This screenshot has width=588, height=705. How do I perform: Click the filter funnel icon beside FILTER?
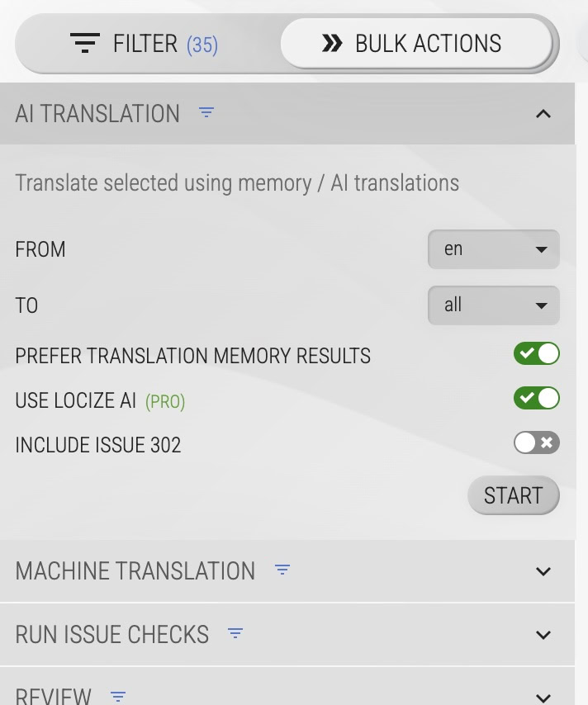(x=84, y=43)
